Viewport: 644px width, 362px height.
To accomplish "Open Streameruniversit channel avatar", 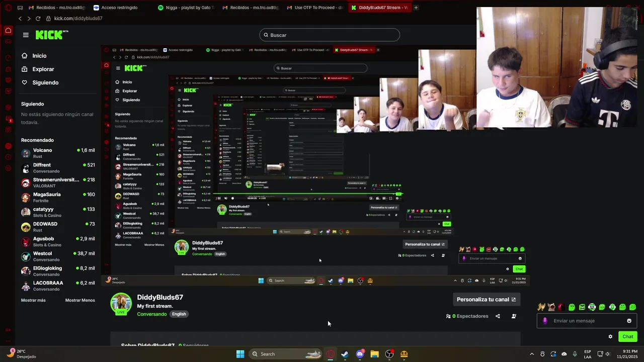I will point(26,183).
